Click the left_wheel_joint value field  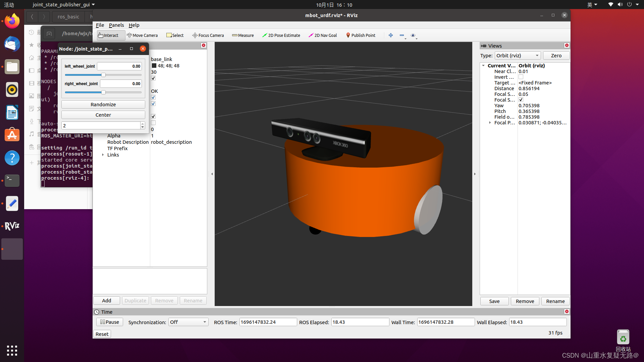119,66
